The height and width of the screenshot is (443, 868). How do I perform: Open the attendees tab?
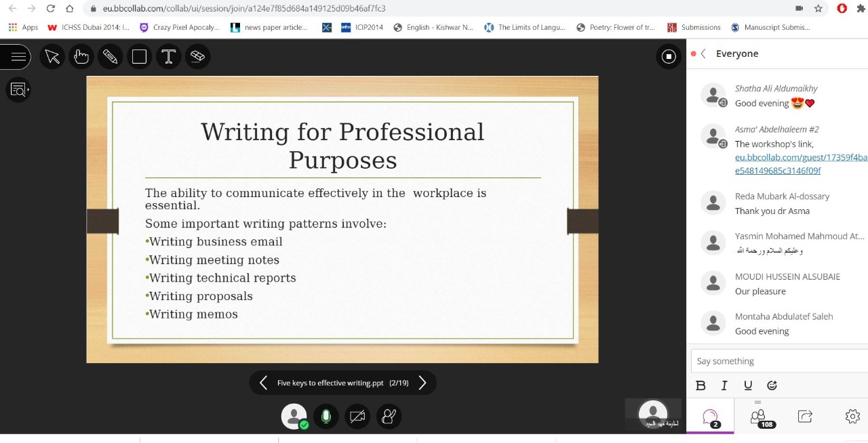click(x=758, y=417)
